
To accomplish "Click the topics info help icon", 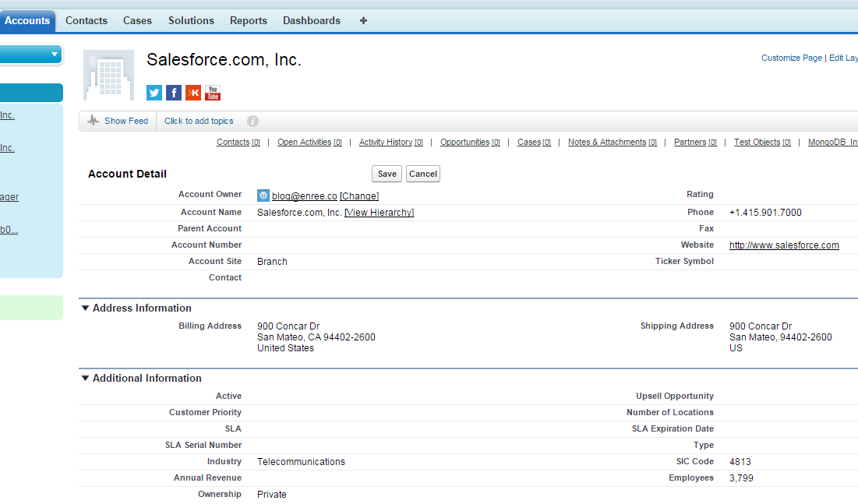I will 252,121.
